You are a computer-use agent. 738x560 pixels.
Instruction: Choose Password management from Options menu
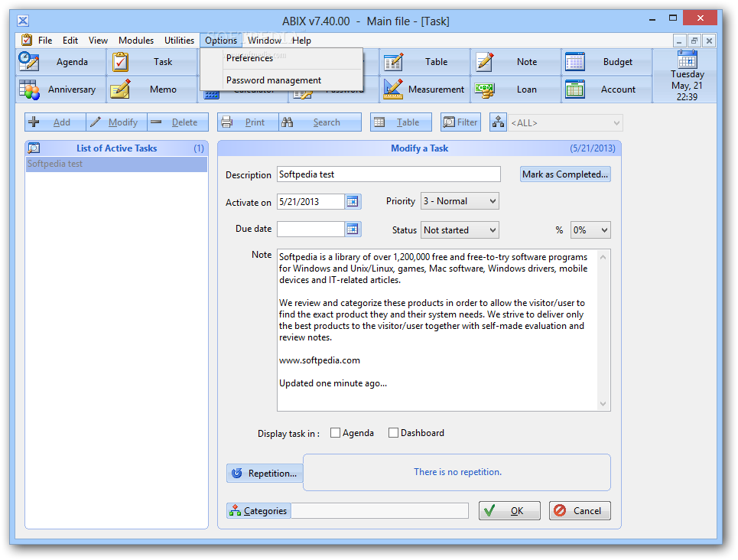pyautogui.click(x=281, y=80)
